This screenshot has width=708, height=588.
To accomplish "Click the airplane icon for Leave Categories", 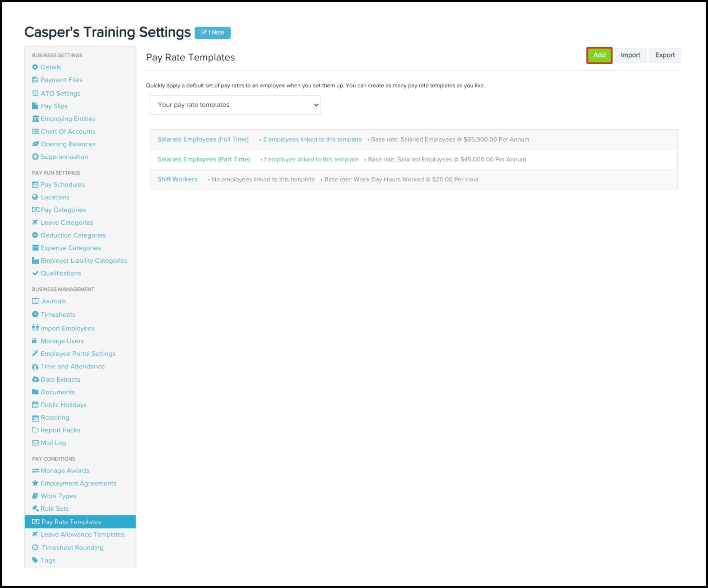I will [x=35, y=223].
